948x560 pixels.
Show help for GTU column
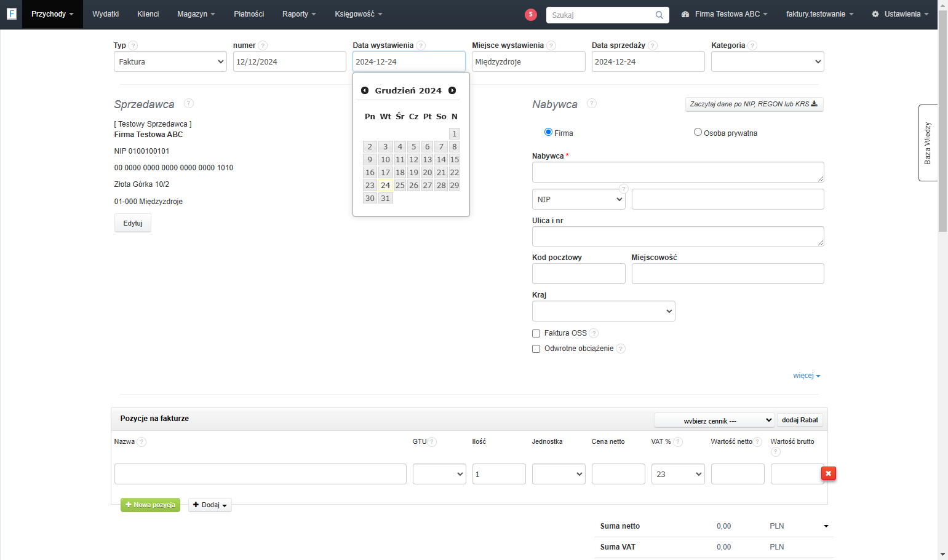[x=432, y=441]
